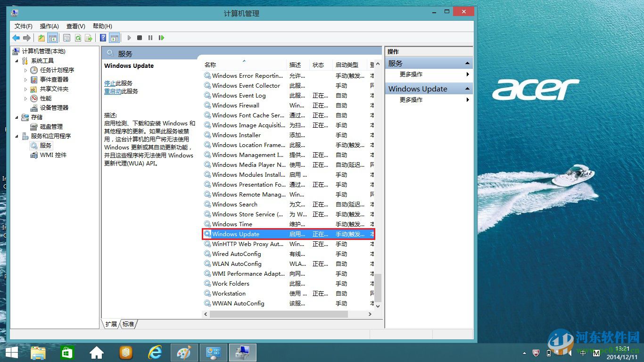
Task: Click the Help icon in the toolbar
Action: 103,38
